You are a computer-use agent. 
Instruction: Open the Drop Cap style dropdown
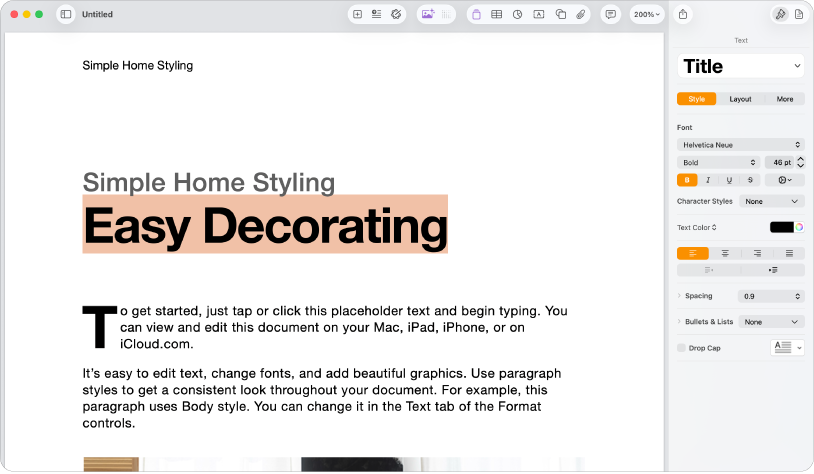(788, 348)
